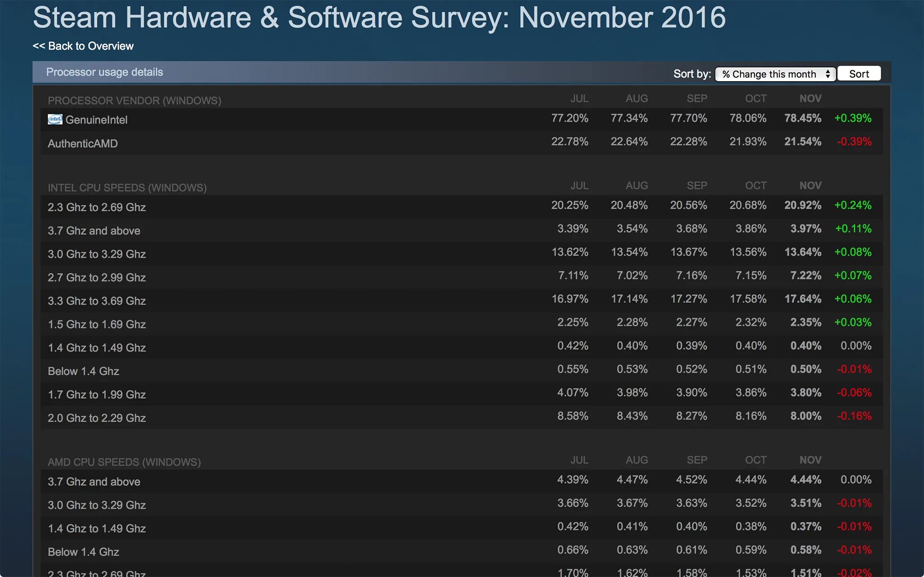The image size is (924, 577).
Task: Click the Processor usage details header
Action: pos(104,72)
